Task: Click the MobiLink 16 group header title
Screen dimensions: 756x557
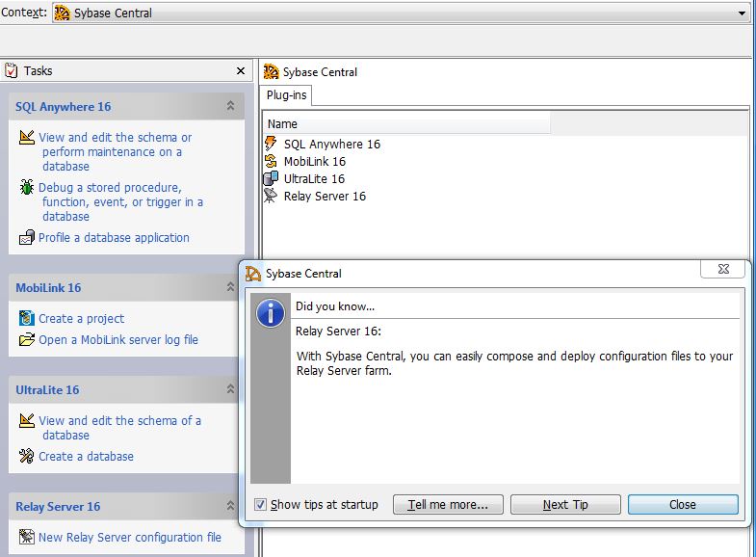Action: click(48, 288)
